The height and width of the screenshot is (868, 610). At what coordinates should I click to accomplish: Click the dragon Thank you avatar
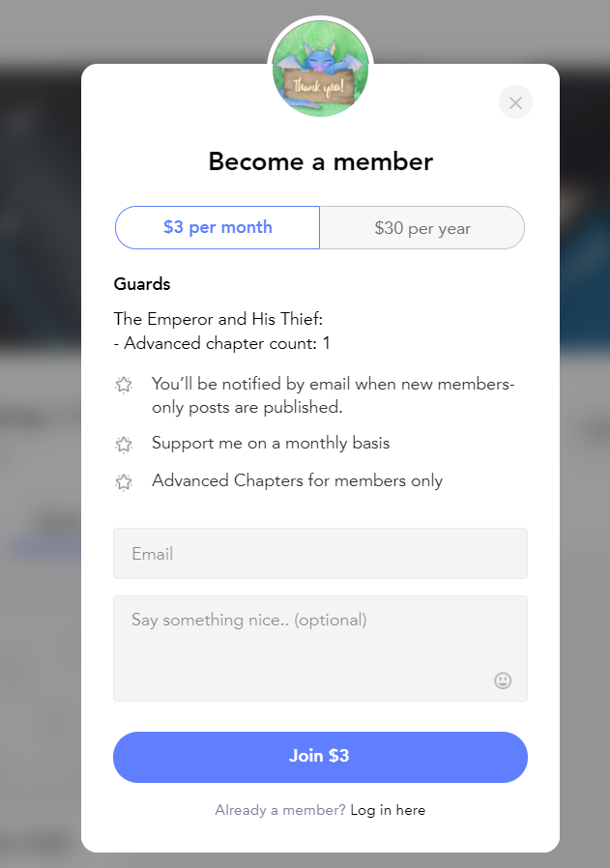pyautogui.click(x=321, y=69)
